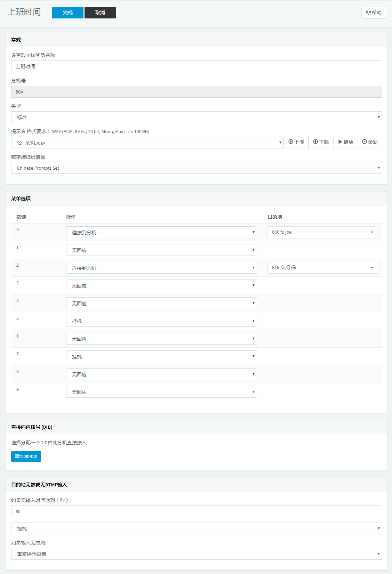Click the 上班时间 page title
Viewport: 392px width, 574px height.
pos(24,12)
